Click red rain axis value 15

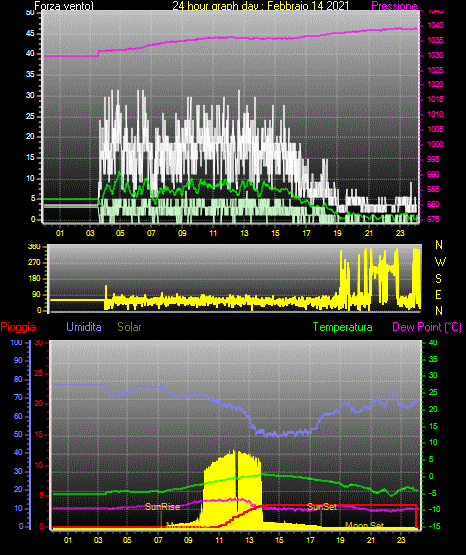39,435
